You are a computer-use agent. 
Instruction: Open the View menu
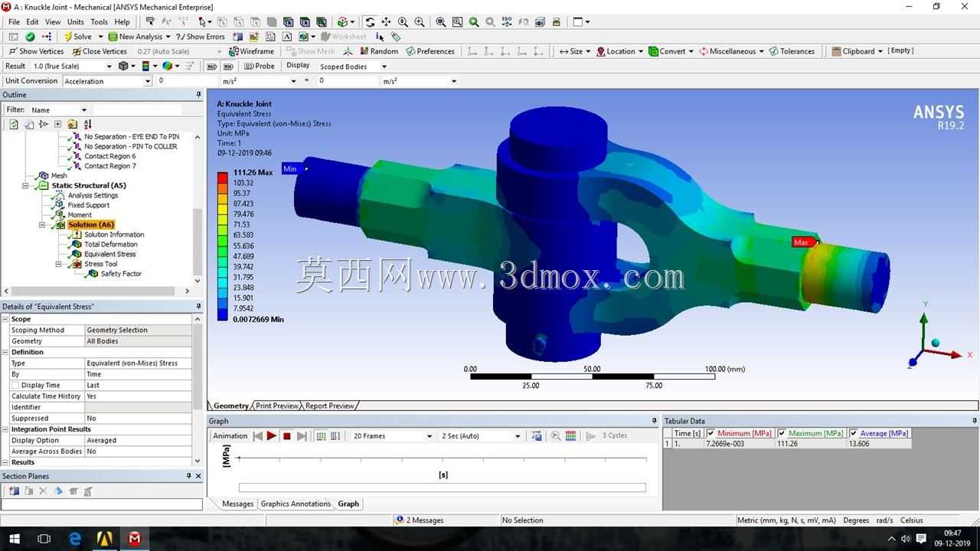click(53, 21)
